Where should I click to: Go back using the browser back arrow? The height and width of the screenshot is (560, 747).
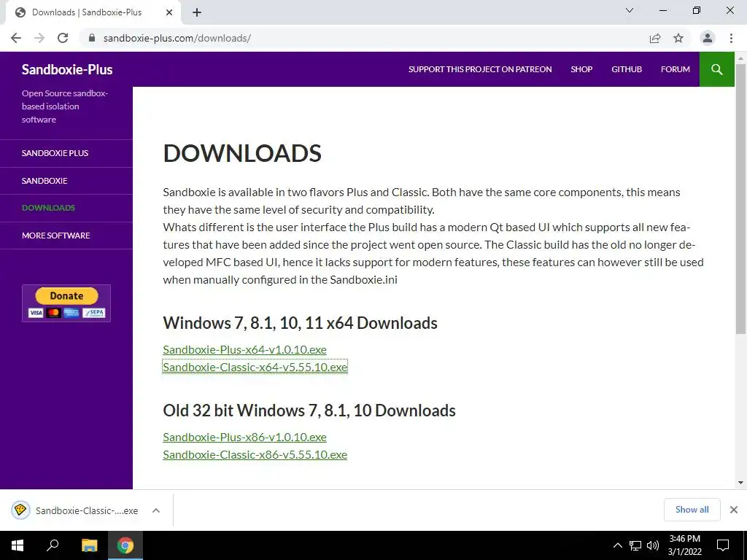coord(16,38)
